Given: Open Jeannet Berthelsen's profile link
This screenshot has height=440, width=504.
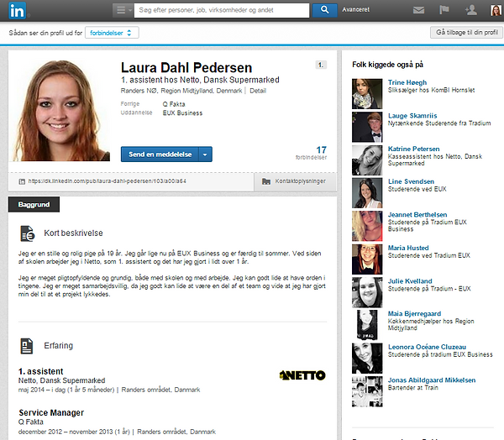Looking at the screenshot, I should 417,215.
